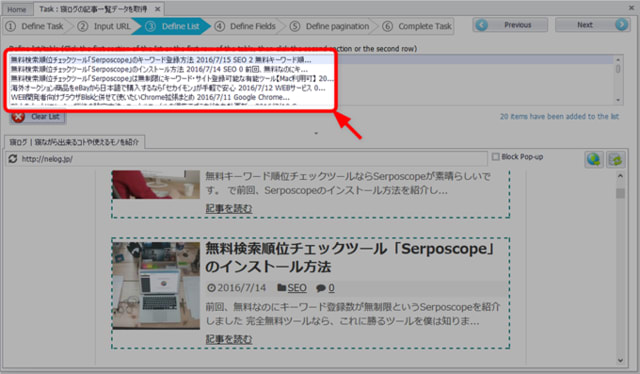Viewport: 640px width, 374px height.
Task: Click the green refresh page icon
Action: [615, 159]
